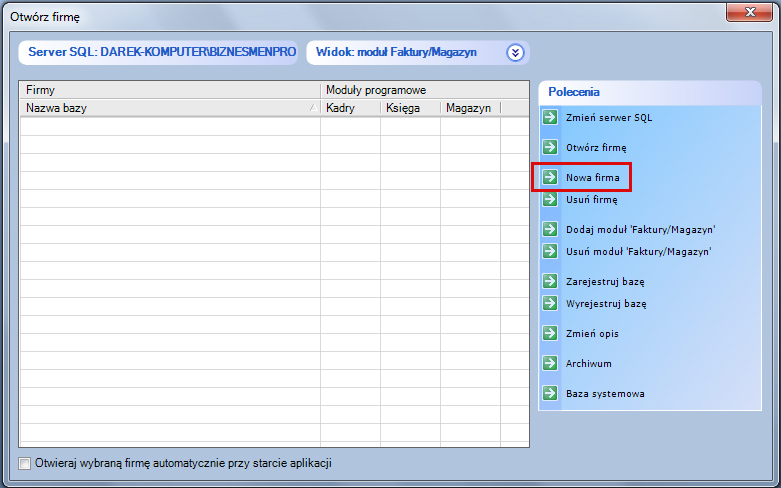Select Dodaj moduł 'Faktury/Magazyn' command
This screenshot has width=781, height=488.
(x=641, y=230)
